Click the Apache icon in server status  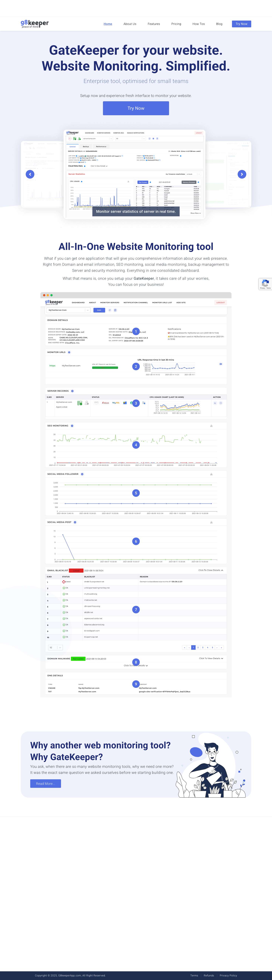[x=106, y=403]
